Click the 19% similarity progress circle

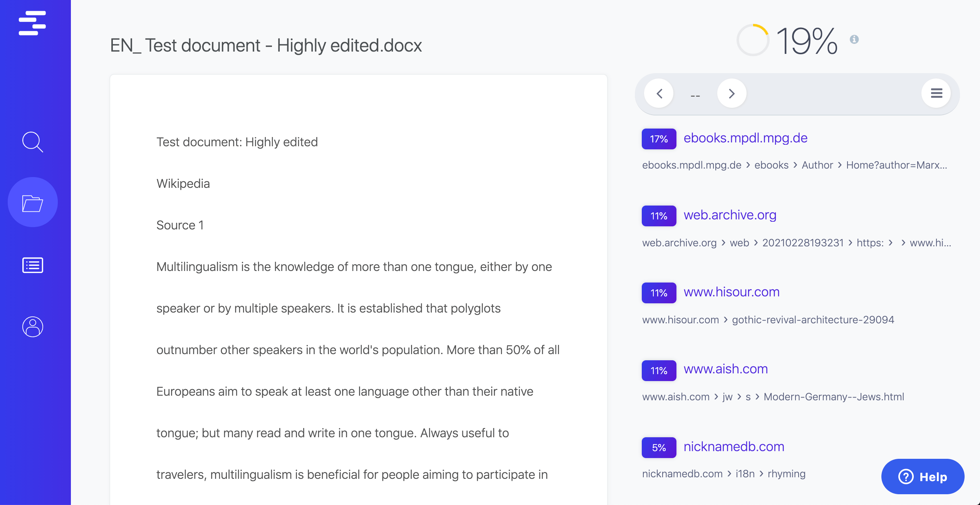pos(753,40)
